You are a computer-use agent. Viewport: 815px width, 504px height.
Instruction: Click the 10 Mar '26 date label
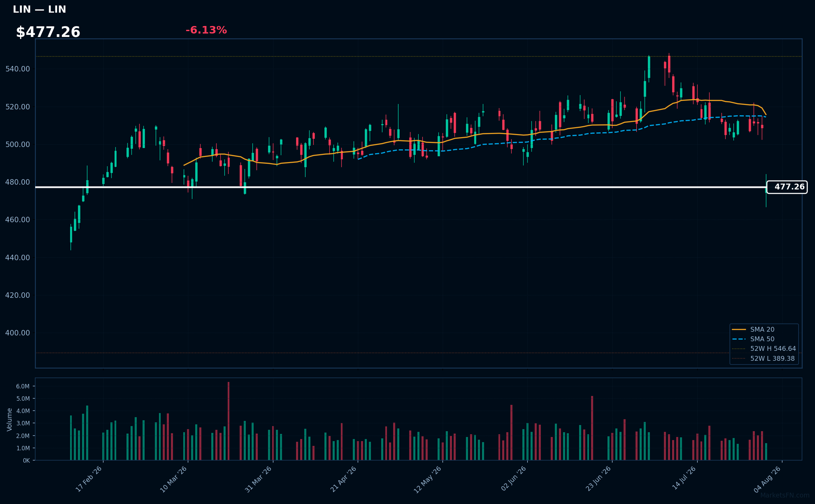(x=174, y=479)
